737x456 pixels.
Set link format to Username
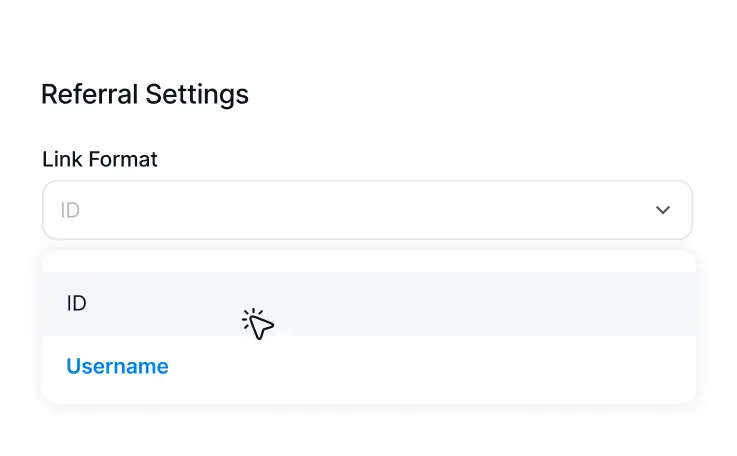pyautogui.click(x=369, y=367)
